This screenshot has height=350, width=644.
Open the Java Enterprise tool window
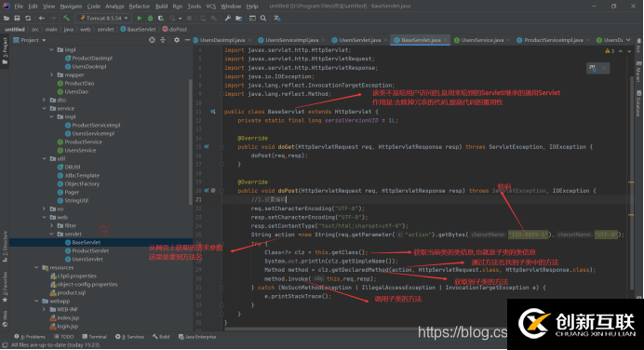click(x=197, y=337)
